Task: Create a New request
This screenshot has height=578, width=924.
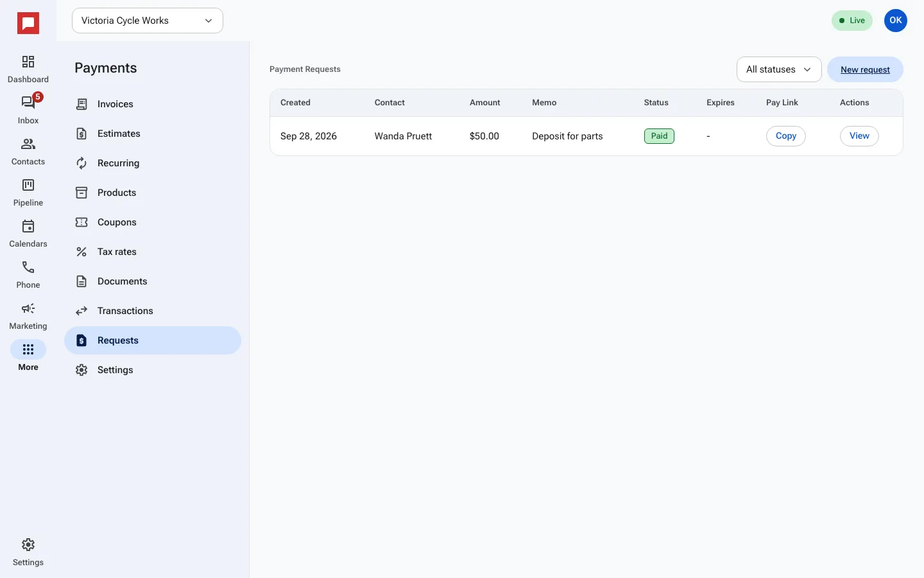Action: click(x=865, y=69)
